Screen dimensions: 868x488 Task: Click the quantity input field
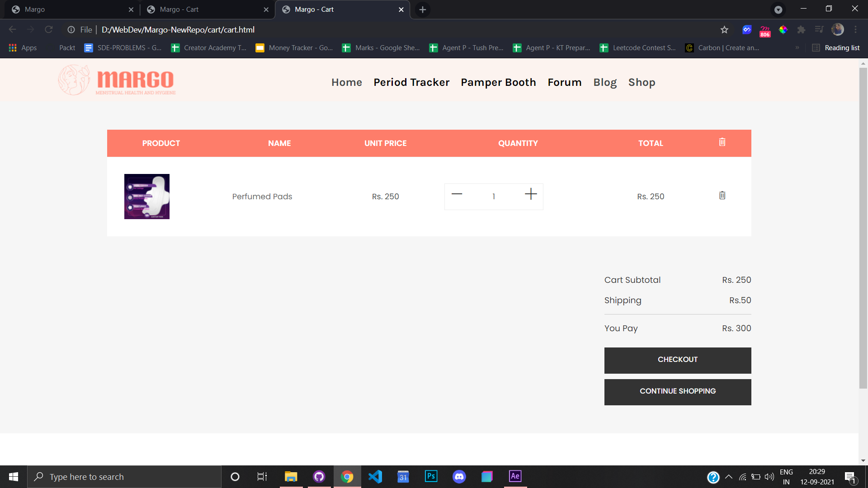494,197
